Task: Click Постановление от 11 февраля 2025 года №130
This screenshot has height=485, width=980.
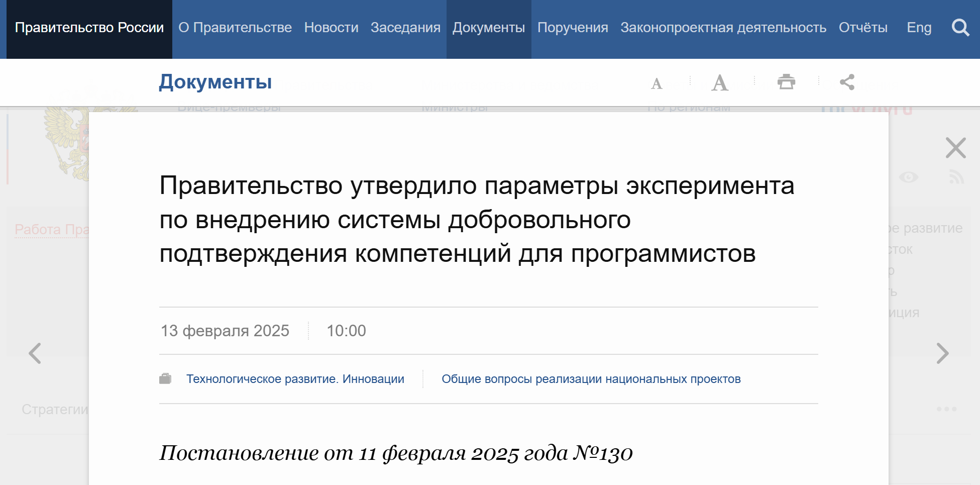Action: [396, 453]
